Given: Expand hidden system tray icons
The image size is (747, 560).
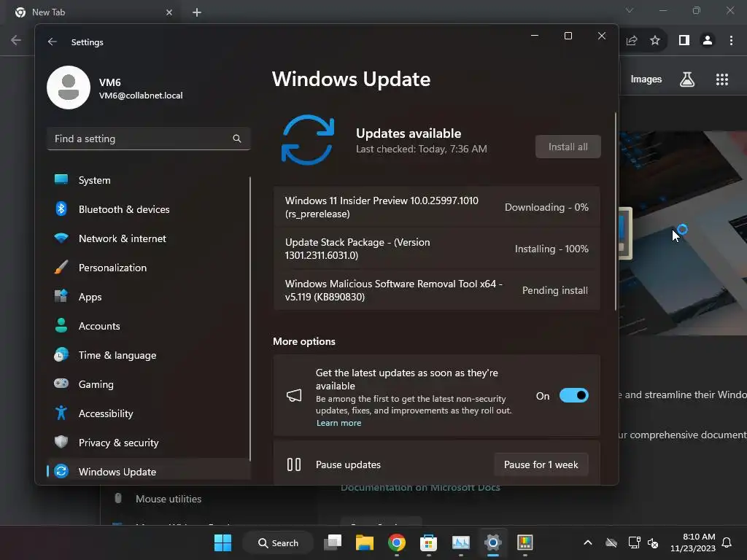Looking at the screenshot, I should point(588,542).
